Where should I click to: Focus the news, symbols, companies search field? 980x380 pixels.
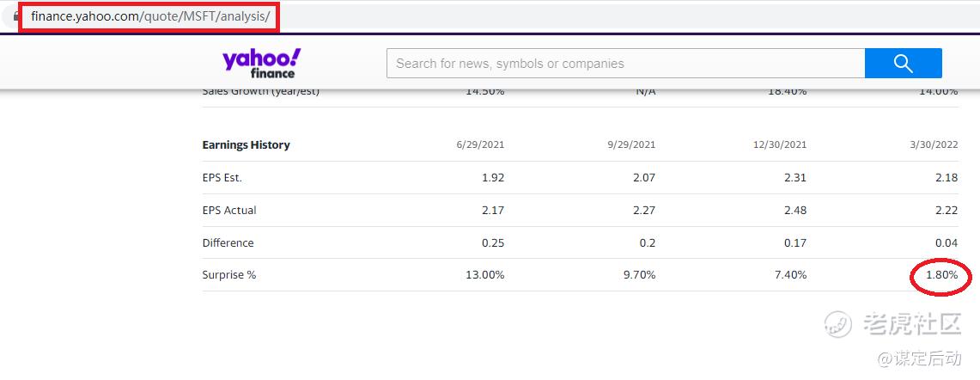625,63
